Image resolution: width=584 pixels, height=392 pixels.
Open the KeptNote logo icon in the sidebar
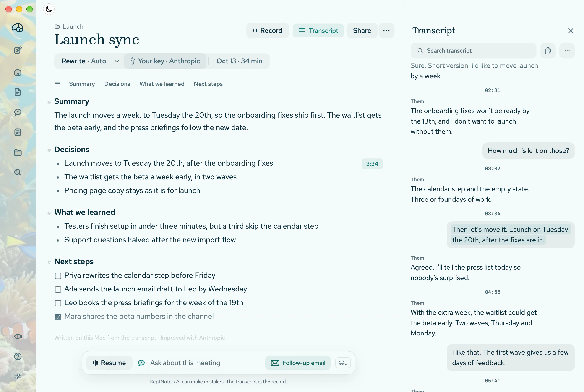pyautogui.click(x=18, y=28)
